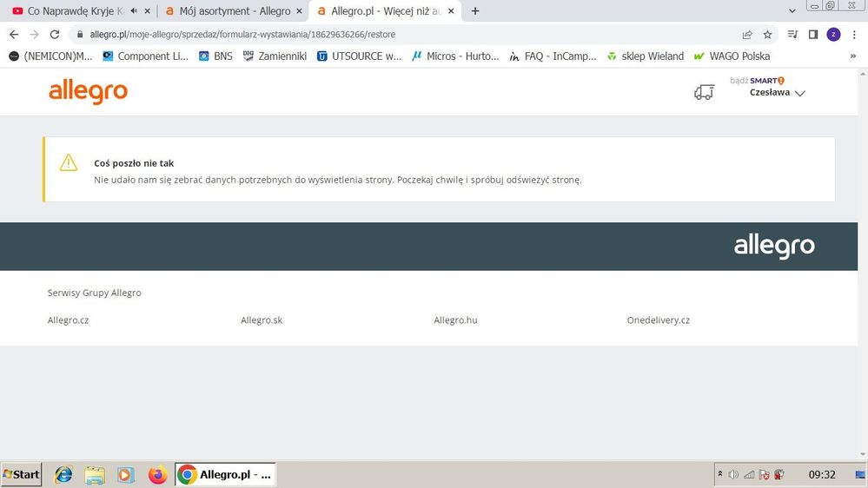This screenshot has height=488, width=868.
Task: Click the Chrome profile avatar
Action: pyautogui.click(x=833, y=35)
